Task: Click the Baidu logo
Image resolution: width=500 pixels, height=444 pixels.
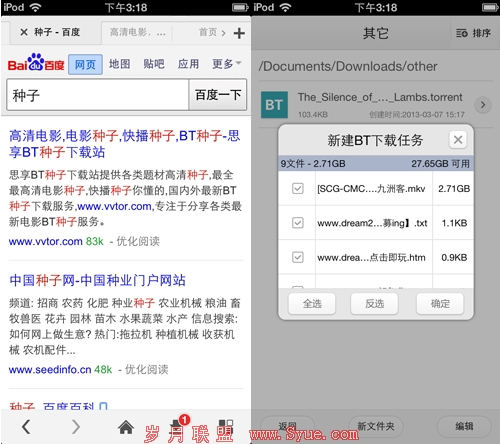Action: 36,62
